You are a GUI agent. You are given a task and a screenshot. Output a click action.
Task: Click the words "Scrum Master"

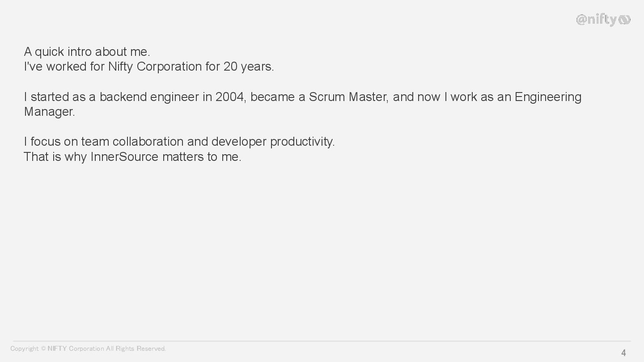pyautogui.click(x=348, y=97)
